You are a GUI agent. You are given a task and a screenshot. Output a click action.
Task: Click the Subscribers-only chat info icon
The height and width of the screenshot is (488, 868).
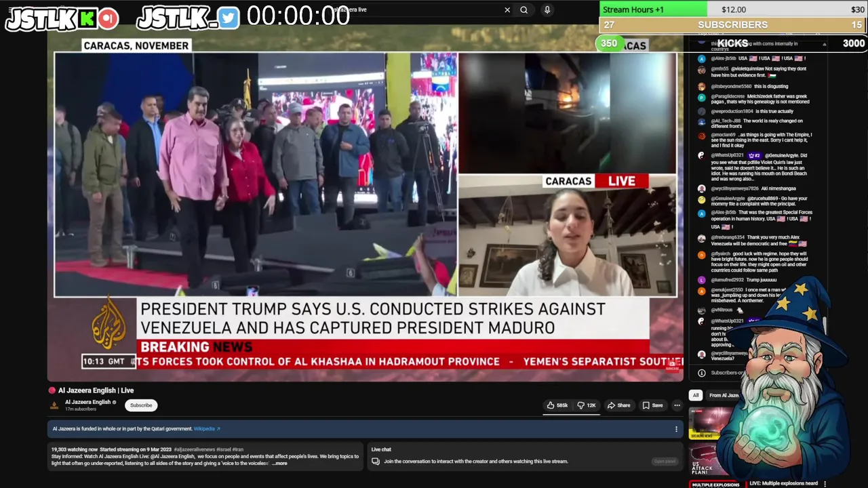[x=702, y=373]
